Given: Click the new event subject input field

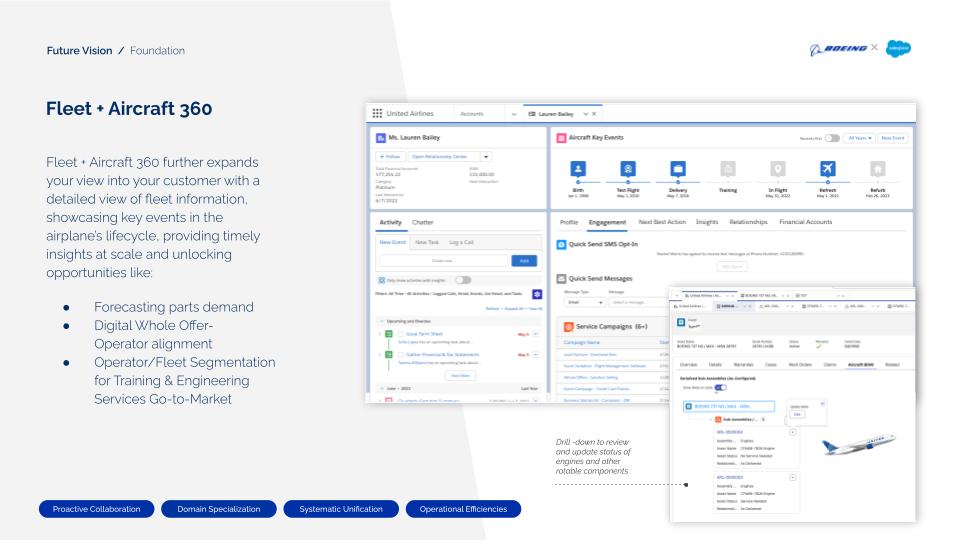Looking at the screenshot, I should coord(444,261).
